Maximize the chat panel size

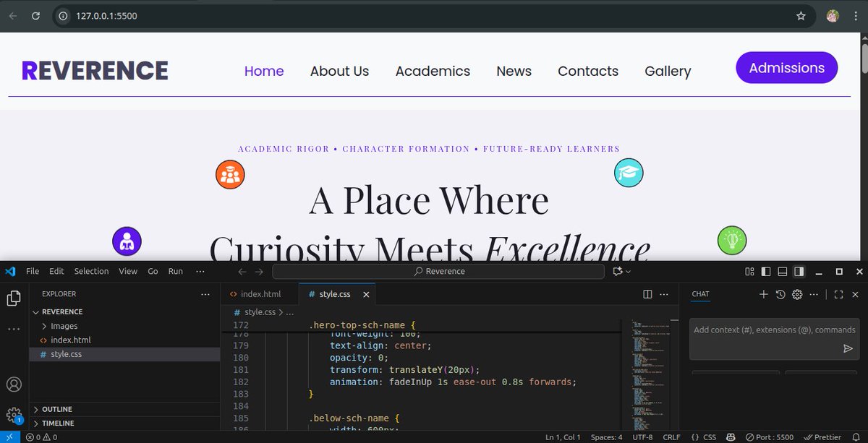coord(838,294)
